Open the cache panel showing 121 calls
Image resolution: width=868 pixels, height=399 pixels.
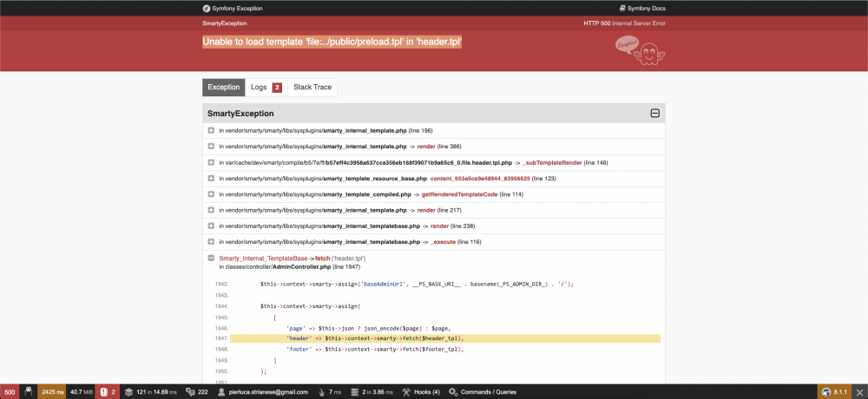coord(150,392)
